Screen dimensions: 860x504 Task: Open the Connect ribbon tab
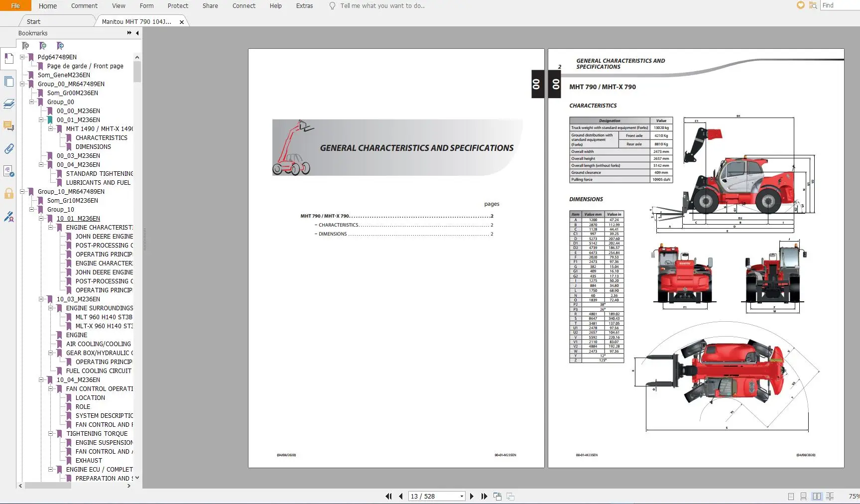[x=244, y=6]
